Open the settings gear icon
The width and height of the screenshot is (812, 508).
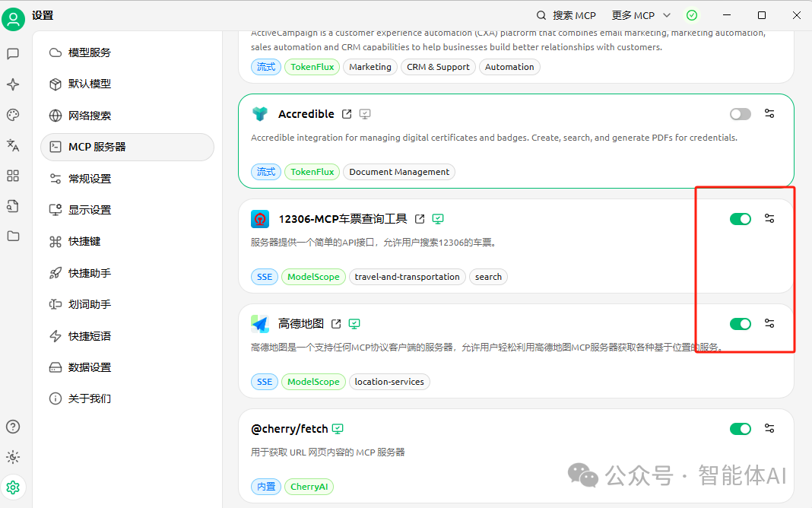[13, 487]
